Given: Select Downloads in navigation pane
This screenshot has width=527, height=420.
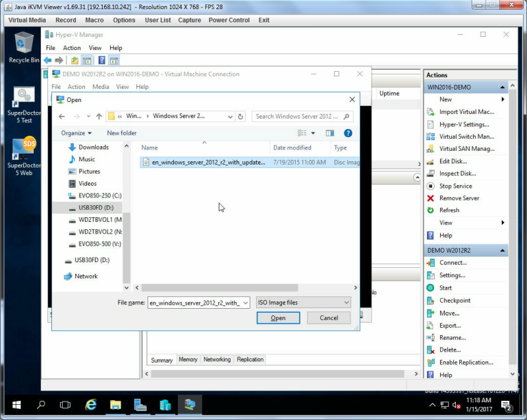Looking at the screenshot, I should pyautogui.click(x=94, y=147).
